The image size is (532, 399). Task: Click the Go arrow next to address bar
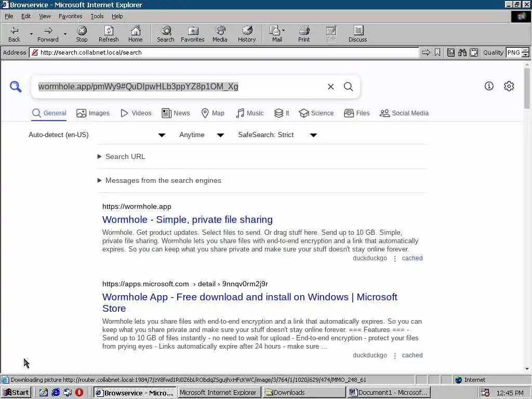(x=426, y=52)
